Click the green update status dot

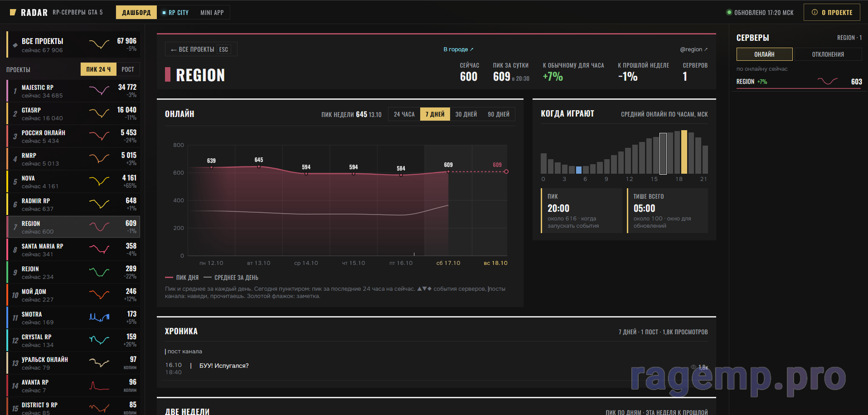pyautogui.click(x=729, y=13)
